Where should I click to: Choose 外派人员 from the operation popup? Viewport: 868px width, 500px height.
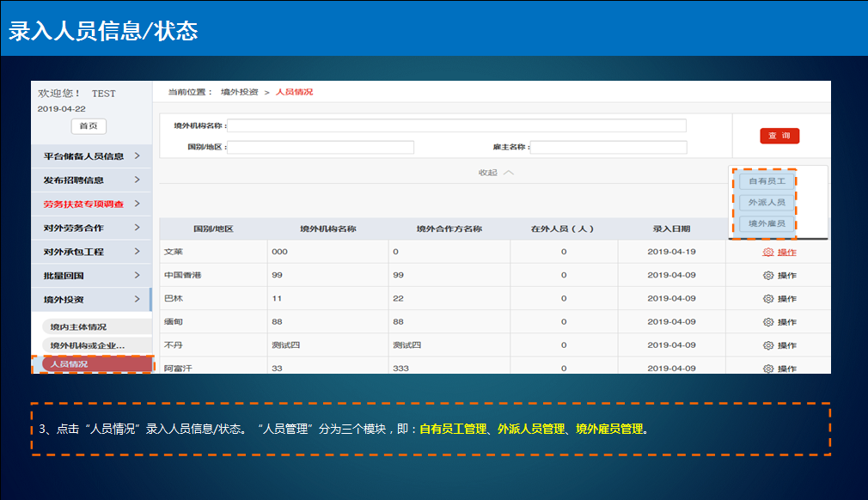pyautogui.click(x=767, y=203)
